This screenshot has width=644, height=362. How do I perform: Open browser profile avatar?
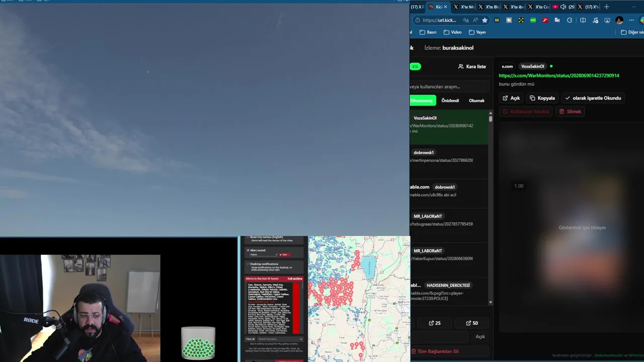tap(619, 20)
